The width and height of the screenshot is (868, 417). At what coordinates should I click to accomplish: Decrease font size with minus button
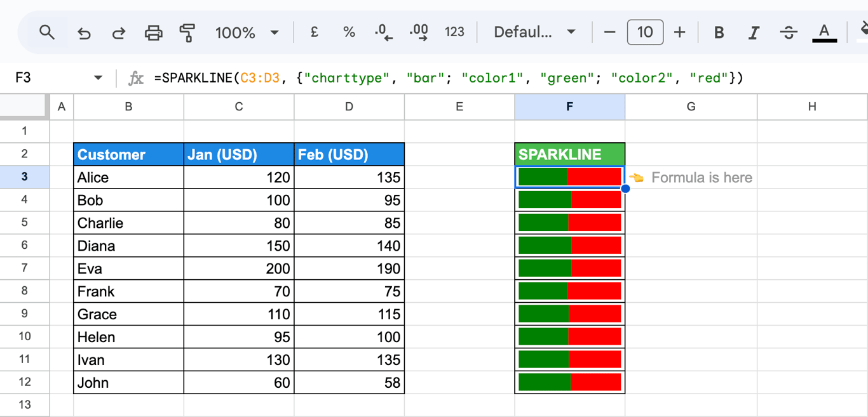click(x=609, y=32)
